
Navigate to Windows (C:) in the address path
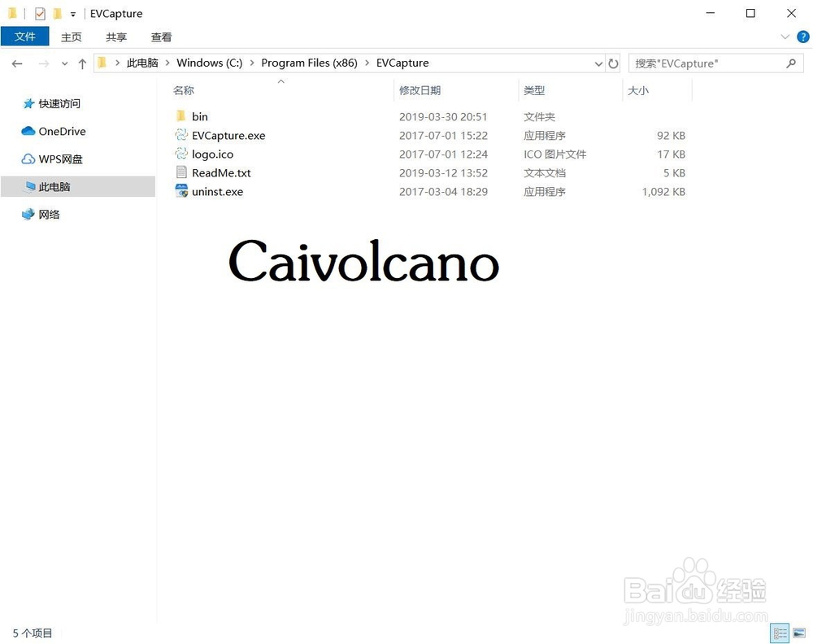pos(210,63)
